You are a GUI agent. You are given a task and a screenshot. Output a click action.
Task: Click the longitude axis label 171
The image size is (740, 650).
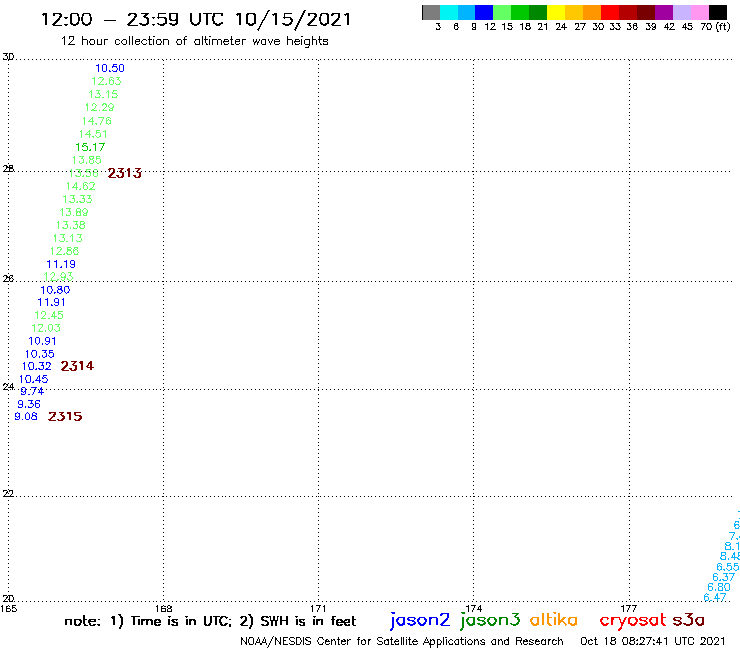point(318,608)
